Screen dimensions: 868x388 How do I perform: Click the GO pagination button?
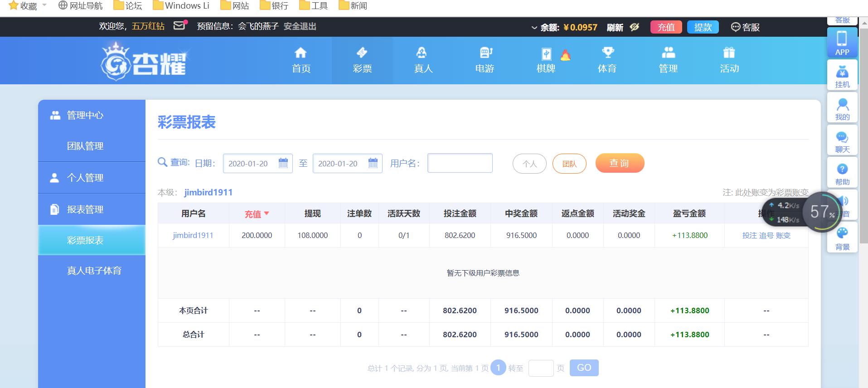click(x=584, y=368)
